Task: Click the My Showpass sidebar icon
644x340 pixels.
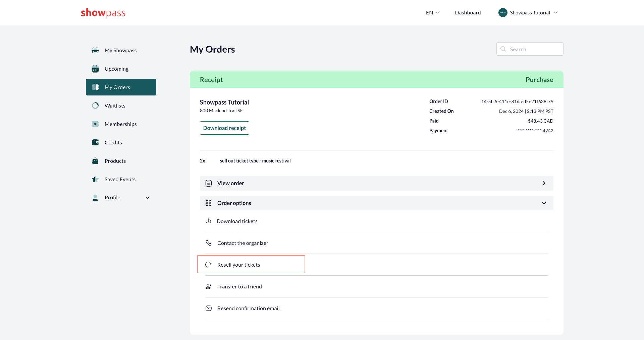Action: coord(95,50)
